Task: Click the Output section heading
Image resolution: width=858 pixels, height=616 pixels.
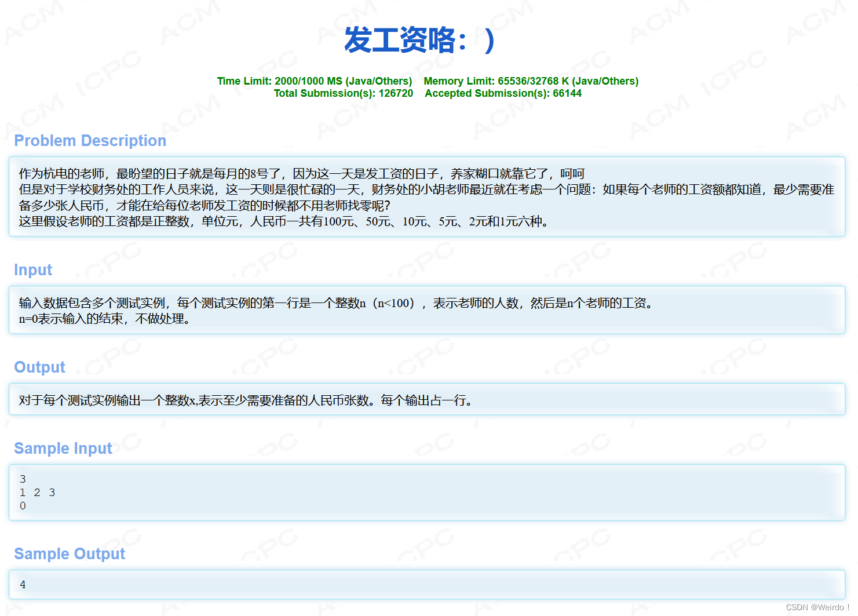Action: 39,367
